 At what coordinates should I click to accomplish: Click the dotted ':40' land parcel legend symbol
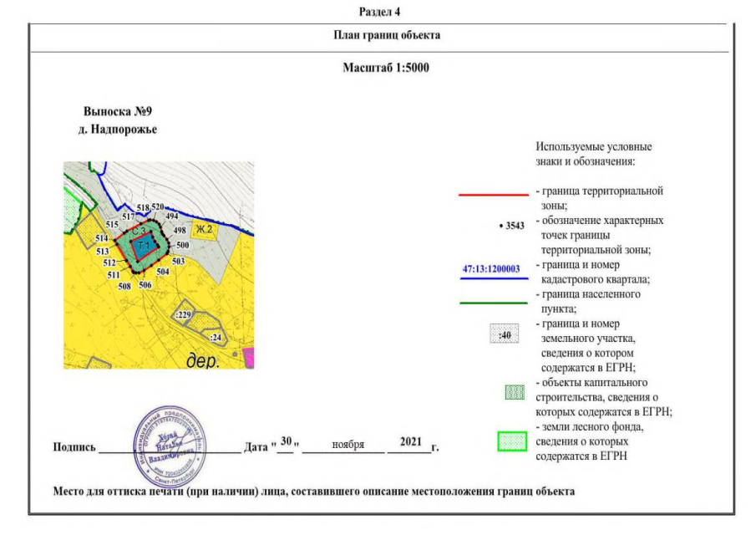(x=505, y=335)
